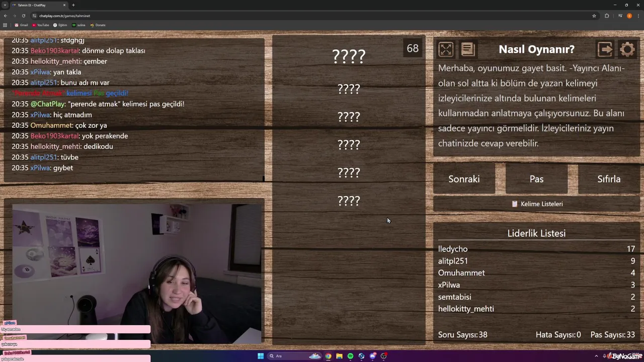The height and width of the screenshot is (362, 644).
Task: Click the fullscreen expand icon in game panel
Action: click(446, 49)
